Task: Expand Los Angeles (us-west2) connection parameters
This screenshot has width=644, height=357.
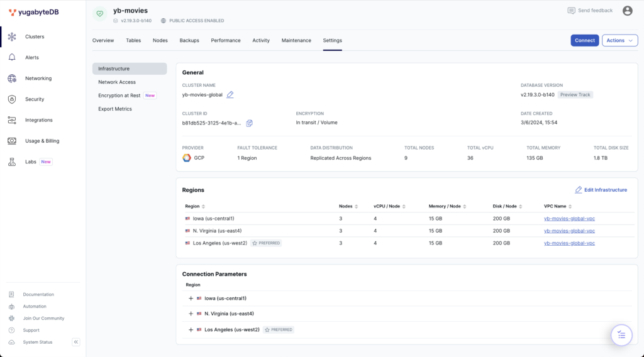Action: pos(191,329)
